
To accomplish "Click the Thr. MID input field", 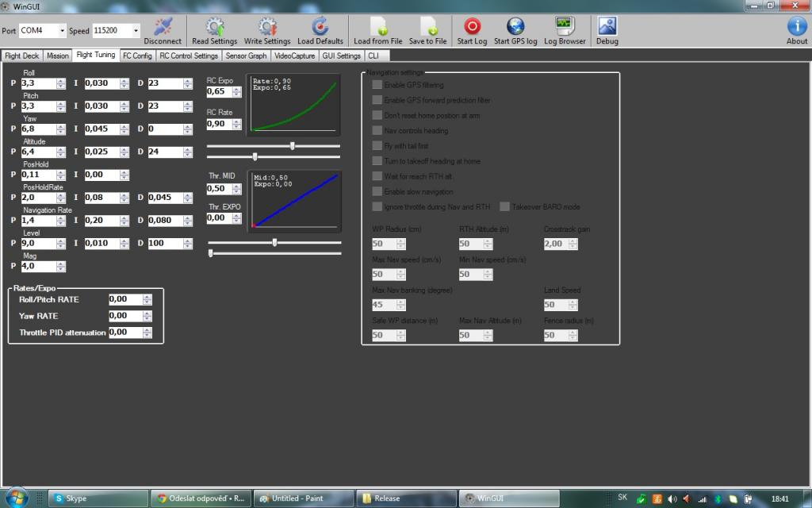I will (215, 189).
